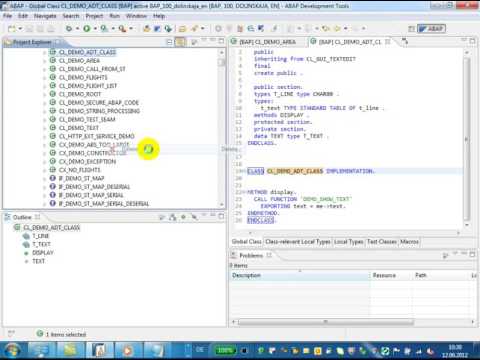The height and width of the screenshot is (360, 480).
Task: Toggle the second Outline toolbar filter icon
Action: click(173, 217)
